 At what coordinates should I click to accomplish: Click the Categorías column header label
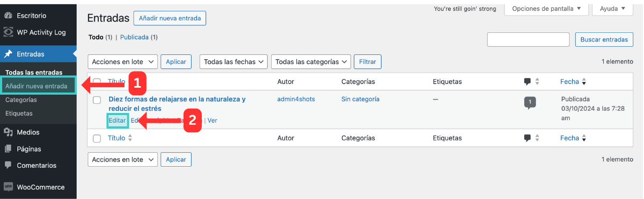point(358,82)
